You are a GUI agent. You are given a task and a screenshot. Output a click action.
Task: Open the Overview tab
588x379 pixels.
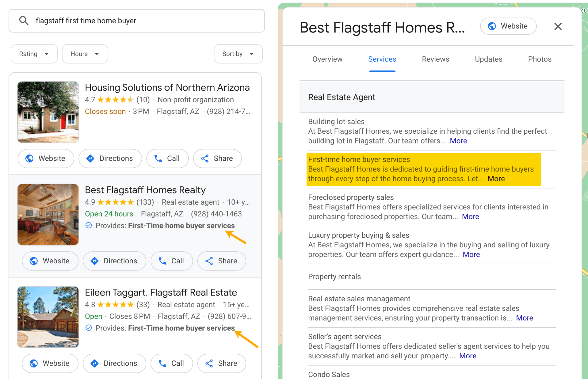tap(327, 59)
